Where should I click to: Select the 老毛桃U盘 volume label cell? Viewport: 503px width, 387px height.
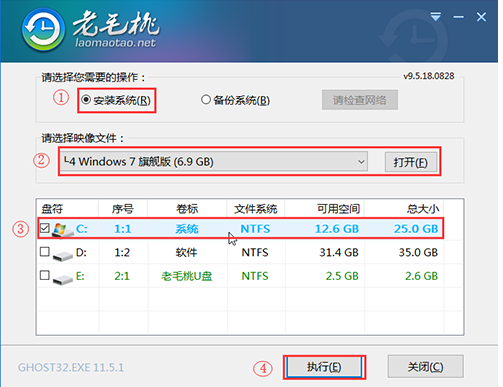point(187,276)
